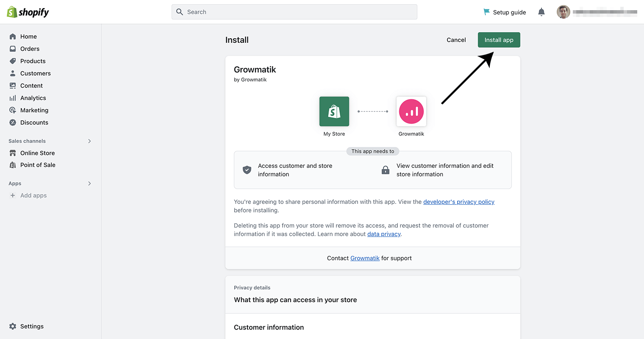The image size is (644, 339).
Task: Click the padlock permission icon
Action: [x=386, y=170]
